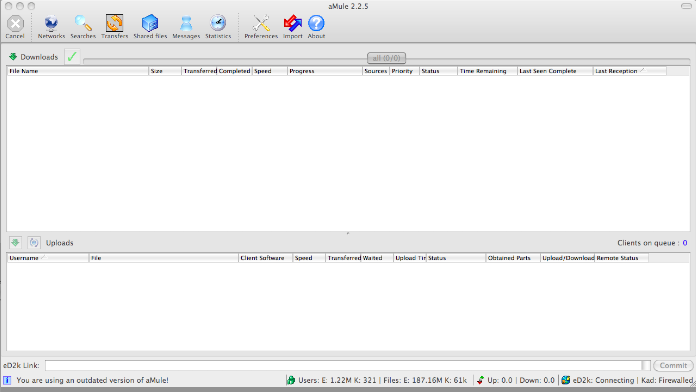Viewport: 700px width, 392px height.
Task: Click the toolbar toggle pill in title bar
Action: point(687,6)
